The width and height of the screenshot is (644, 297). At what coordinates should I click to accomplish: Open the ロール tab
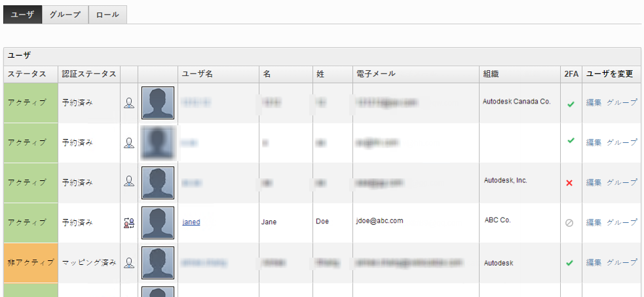107,15
